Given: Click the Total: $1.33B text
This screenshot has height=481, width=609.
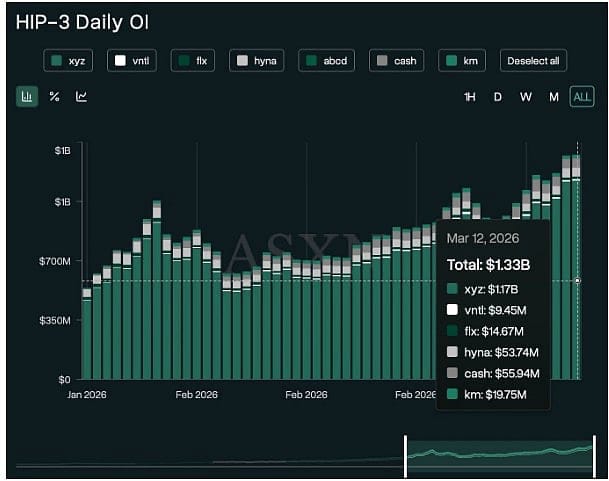Looking at the screenshot, I should (x=489, y=265).
